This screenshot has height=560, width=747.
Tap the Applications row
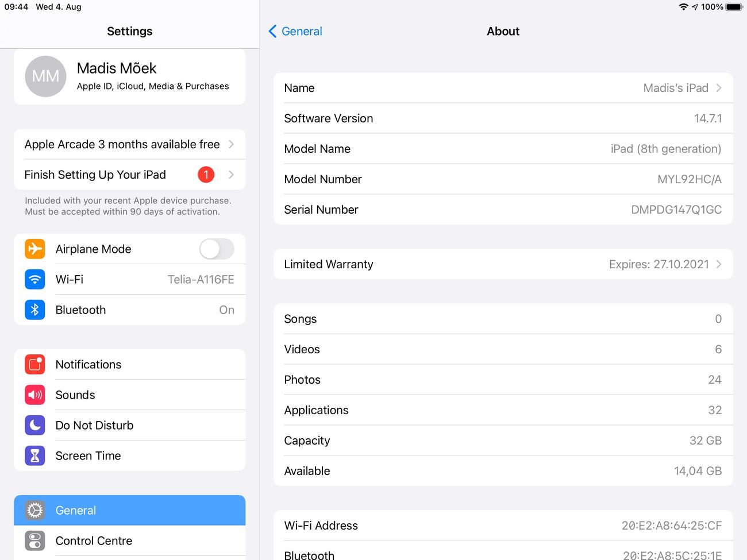point(503,410)
